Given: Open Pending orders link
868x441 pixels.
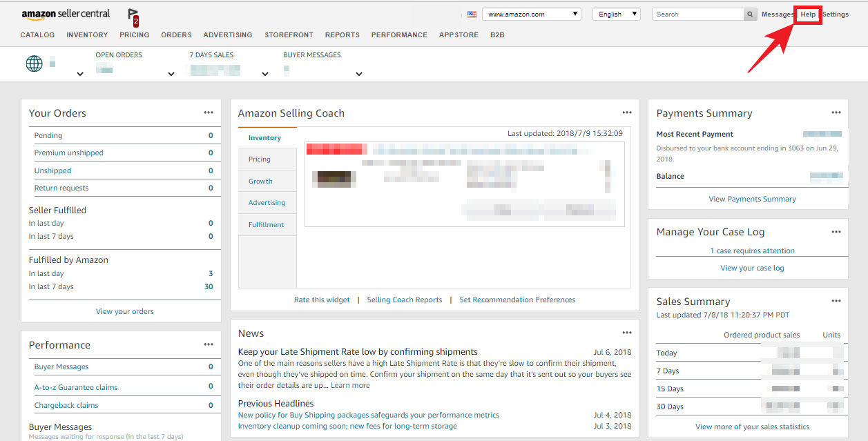Looking at the screenshot, I should click(x=48, y=135).
